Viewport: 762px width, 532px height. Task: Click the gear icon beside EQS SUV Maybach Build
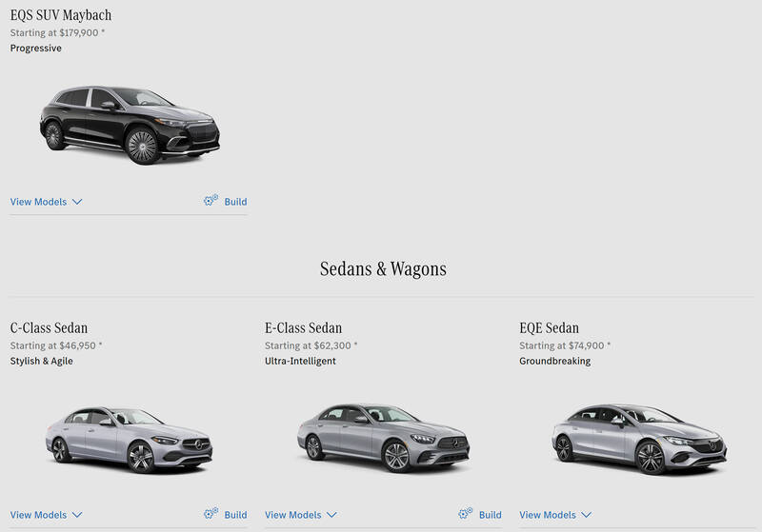[x=211, y=200]
